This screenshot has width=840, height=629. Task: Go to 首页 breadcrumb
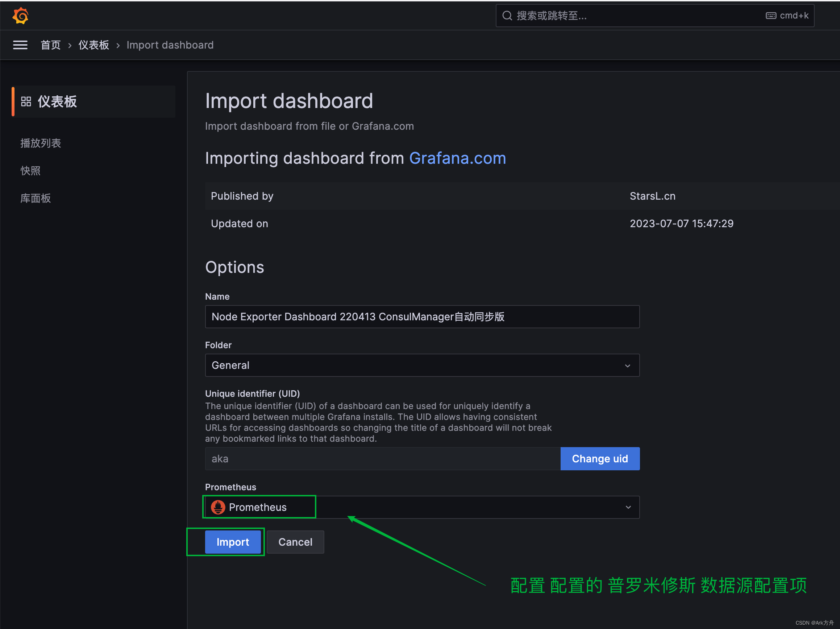coord(50,45)
